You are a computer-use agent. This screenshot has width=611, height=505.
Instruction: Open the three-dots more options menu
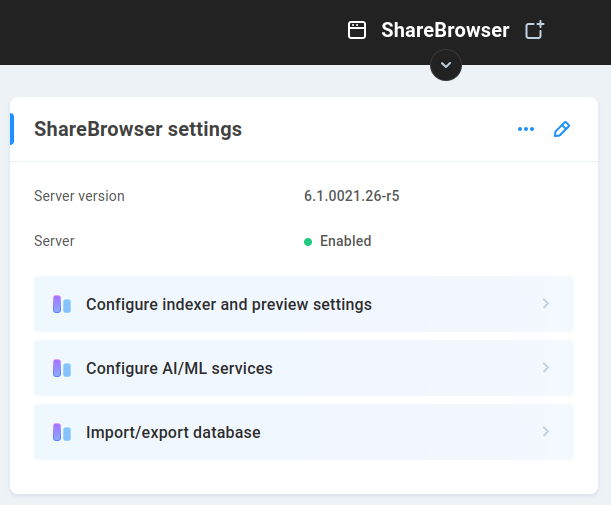click(x=526, y=129)
